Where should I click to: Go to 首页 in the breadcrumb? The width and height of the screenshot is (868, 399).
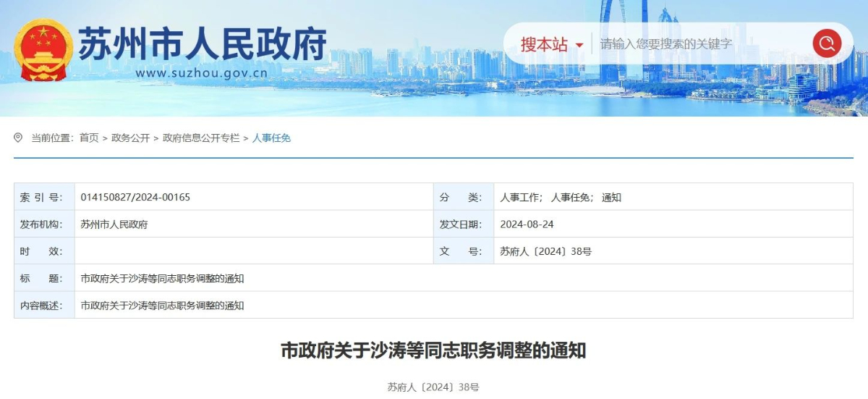click(x=89, y=138)
